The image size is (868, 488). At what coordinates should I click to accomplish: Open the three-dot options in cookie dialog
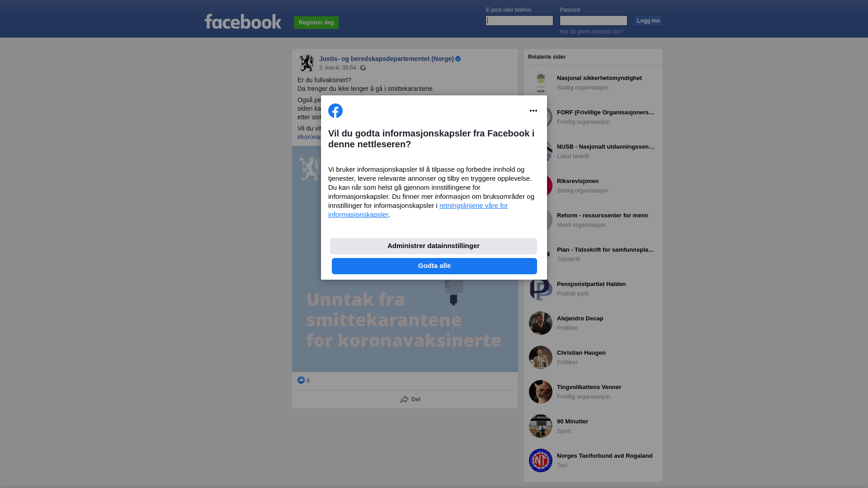click(533, 111)
